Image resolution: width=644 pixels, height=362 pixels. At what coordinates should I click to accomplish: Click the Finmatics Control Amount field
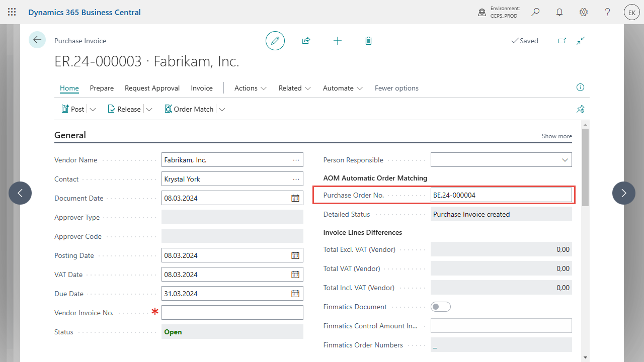501,326
